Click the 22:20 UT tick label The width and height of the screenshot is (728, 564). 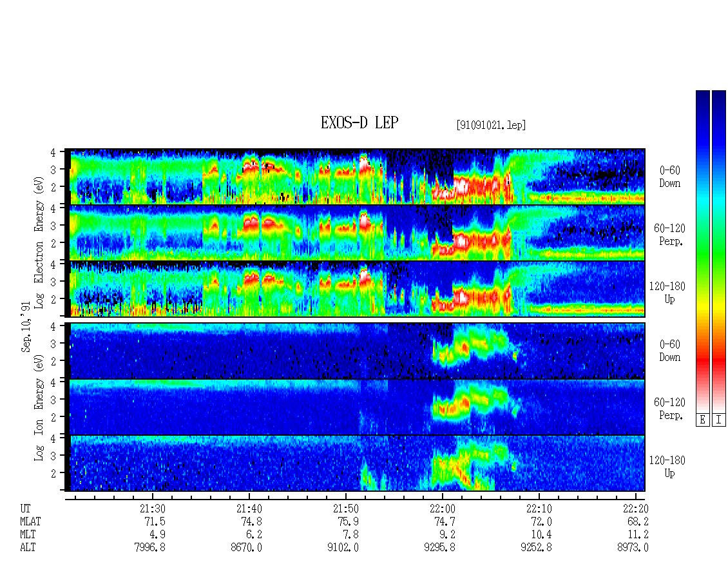[636, 509]
